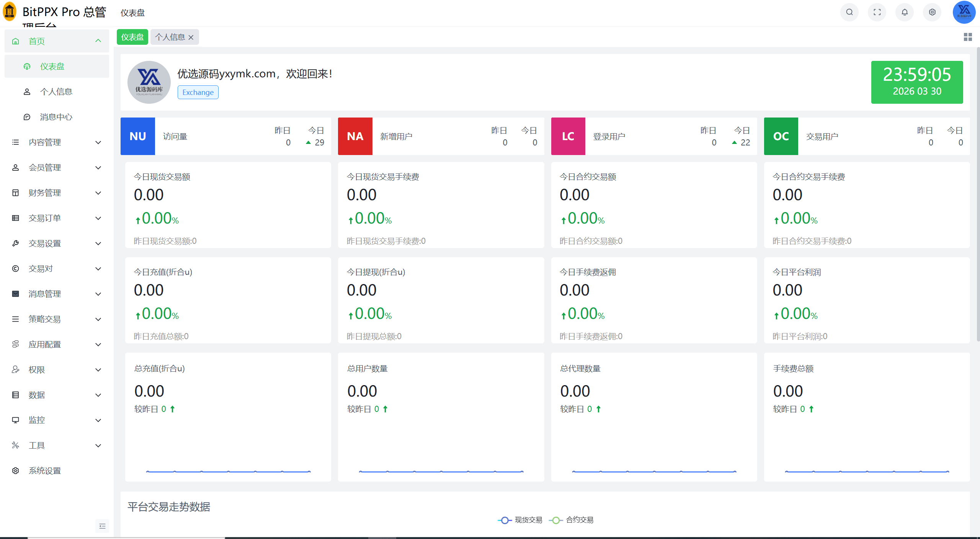Open the search icon in header
Screen dimensions: 980x539
(x=849, y=12)
